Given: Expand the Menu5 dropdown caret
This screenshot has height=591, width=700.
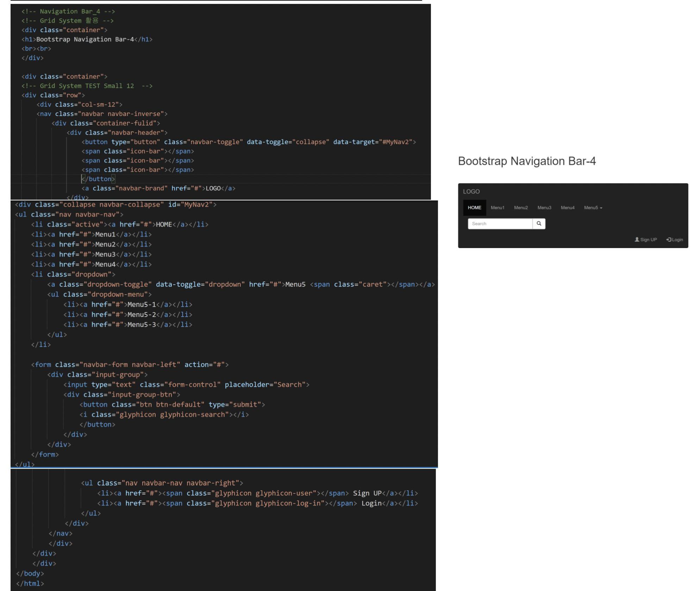Looking at the screenshot, I should 601,208.
